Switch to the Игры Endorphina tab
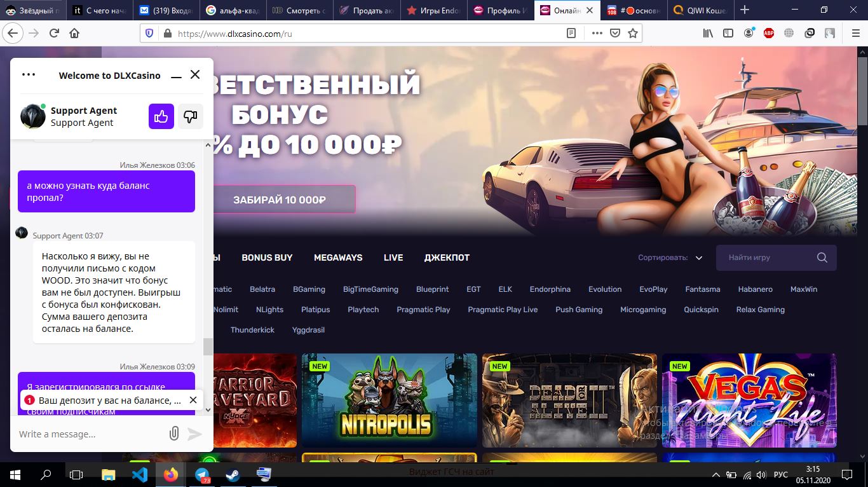The image size is (868, 487). click(435, 10)
